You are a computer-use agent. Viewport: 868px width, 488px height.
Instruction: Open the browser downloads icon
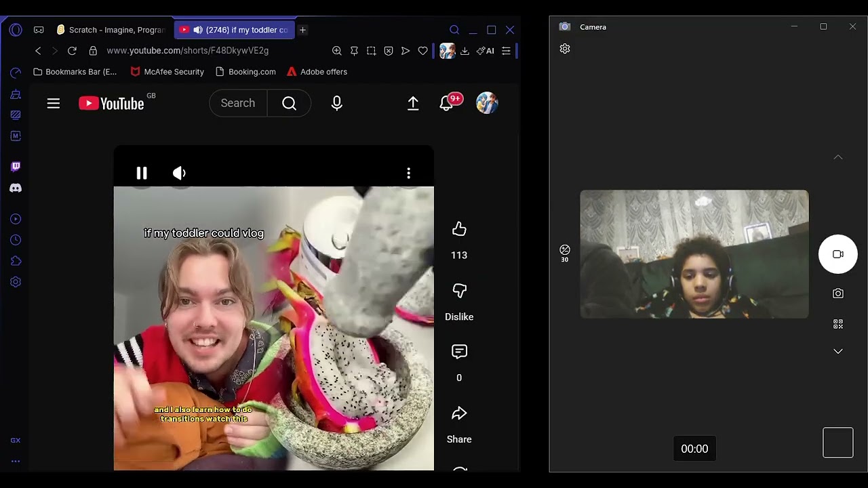pos(465,51)
